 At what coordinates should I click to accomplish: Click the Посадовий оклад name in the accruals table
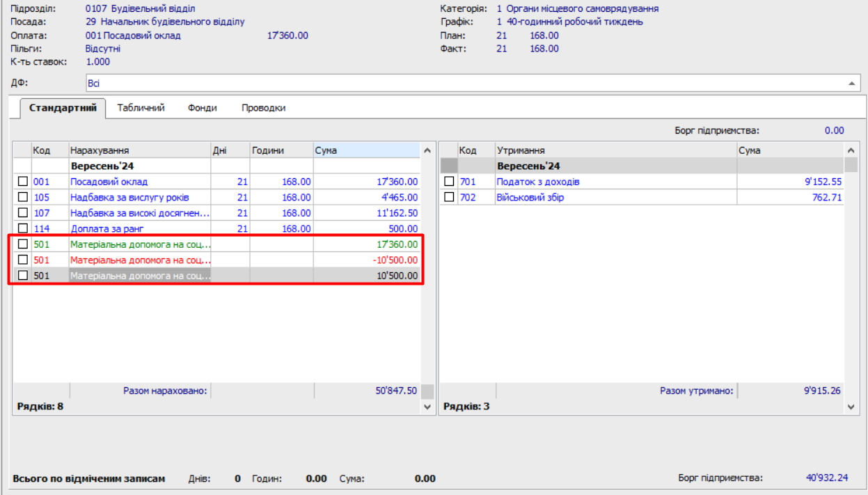click(109, 182)
